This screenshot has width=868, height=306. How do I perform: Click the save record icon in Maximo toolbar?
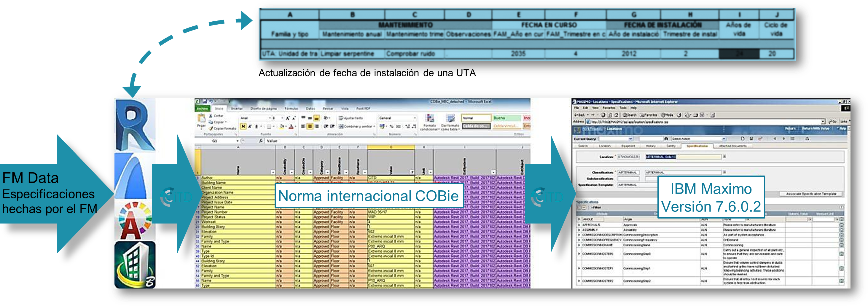751,138
